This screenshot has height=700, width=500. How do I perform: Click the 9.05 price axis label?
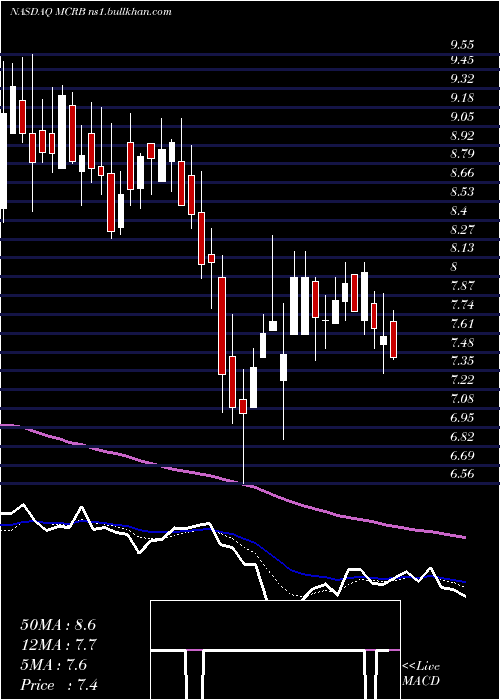click(462, 117)
